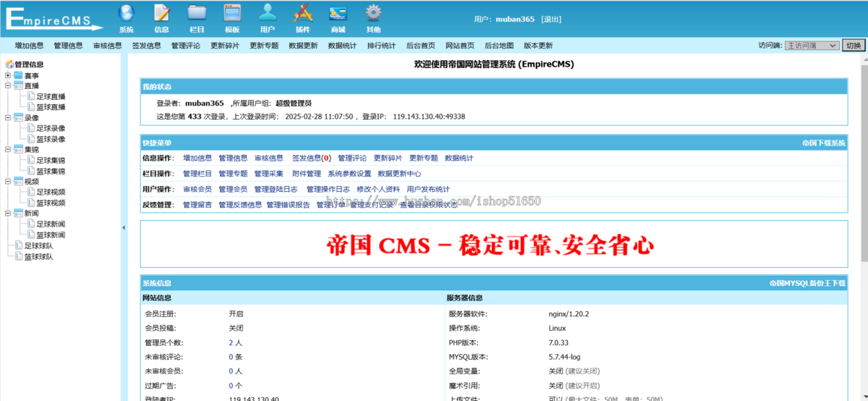Screen dimensions: 868x401
Task: Collapse the 新闻 tree node
Action: coord(8,214)
